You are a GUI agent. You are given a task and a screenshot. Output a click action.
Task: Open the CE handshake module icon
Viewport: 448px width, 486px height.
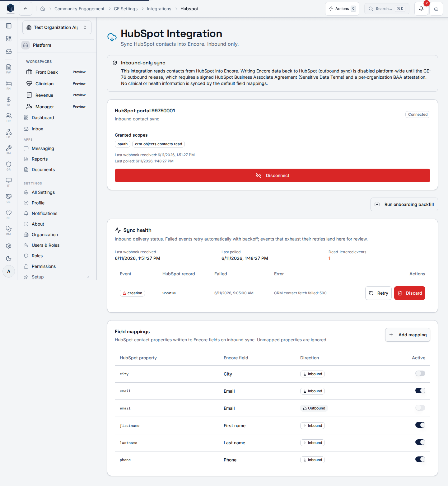[9, 198]
